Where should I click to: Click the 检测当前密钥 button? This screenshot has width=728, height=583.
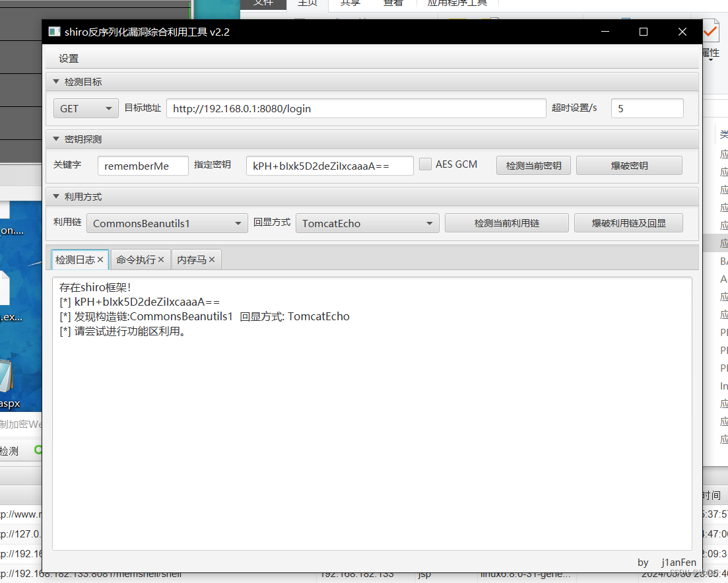pyautogui.click(x=533, y=166)
